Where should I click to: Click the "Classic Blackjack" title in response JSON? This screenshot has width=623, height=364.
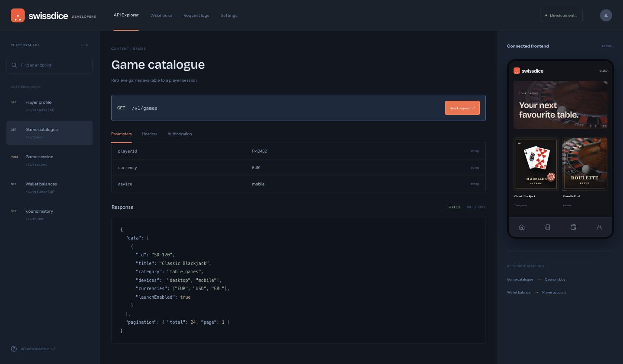point(184,263)
